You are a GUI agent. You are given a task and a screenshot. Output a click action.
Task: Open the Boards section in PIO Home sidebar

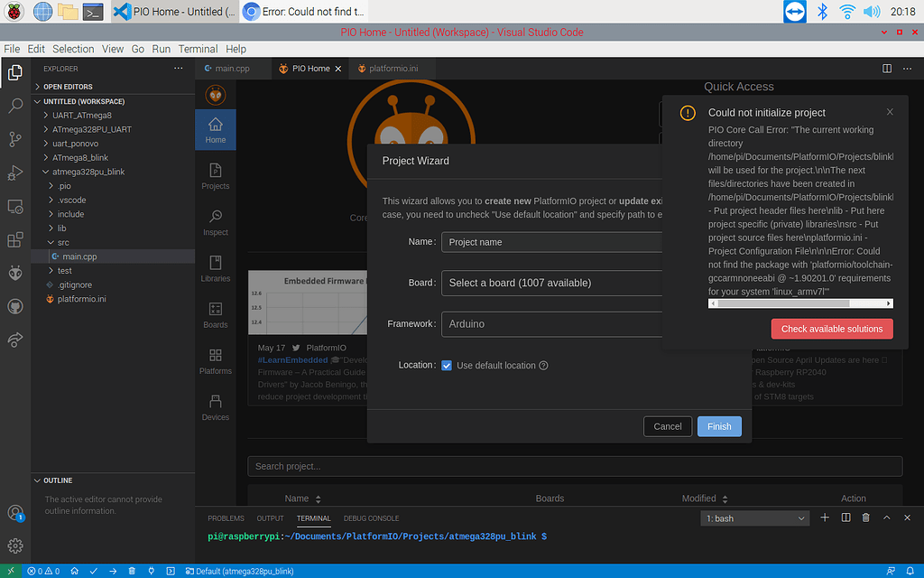coord(216,314)
